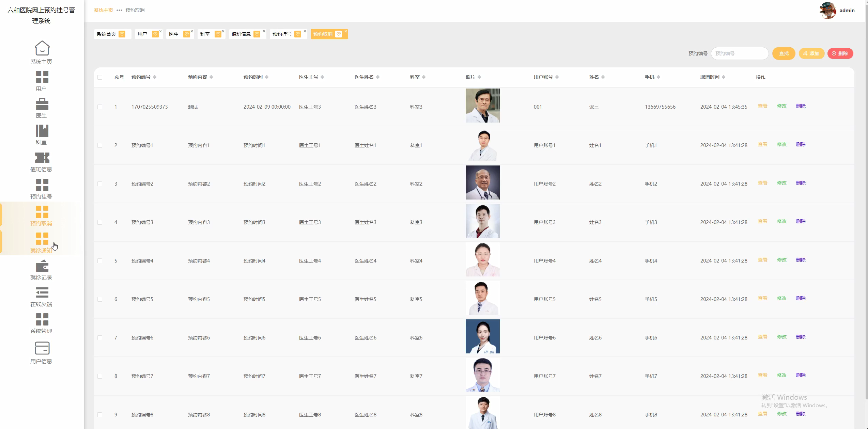Click shield icon on 医生 tab

(x=186, y=34)
